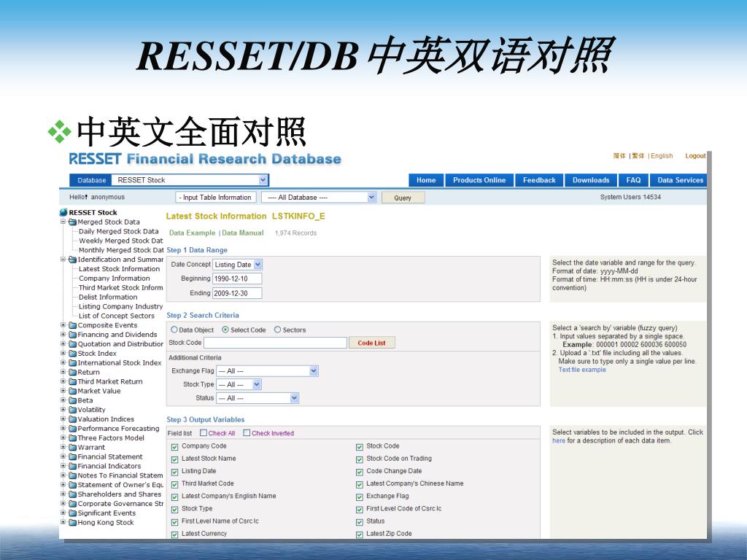
Task: Open the Downloads tab
Action: tap(591, 180)
